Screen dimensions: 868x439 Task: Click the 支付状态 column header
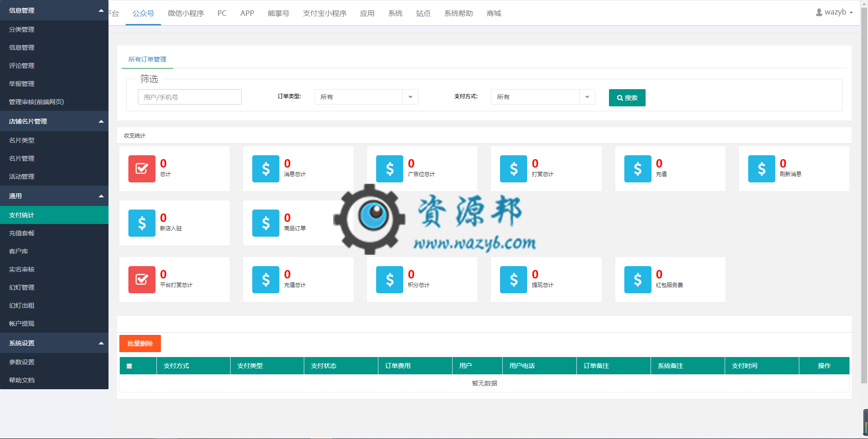tap(341, 366)
